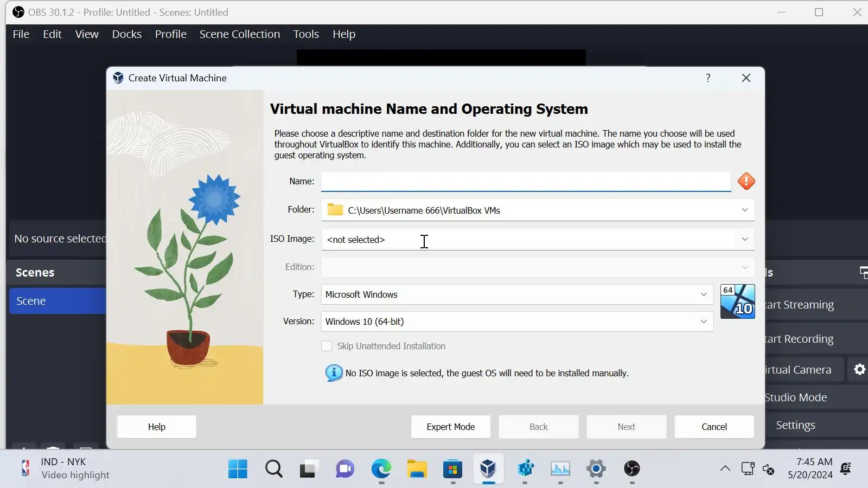Click the Help button in the dialog
The image size is (868, 488).
tap(157, 427)
